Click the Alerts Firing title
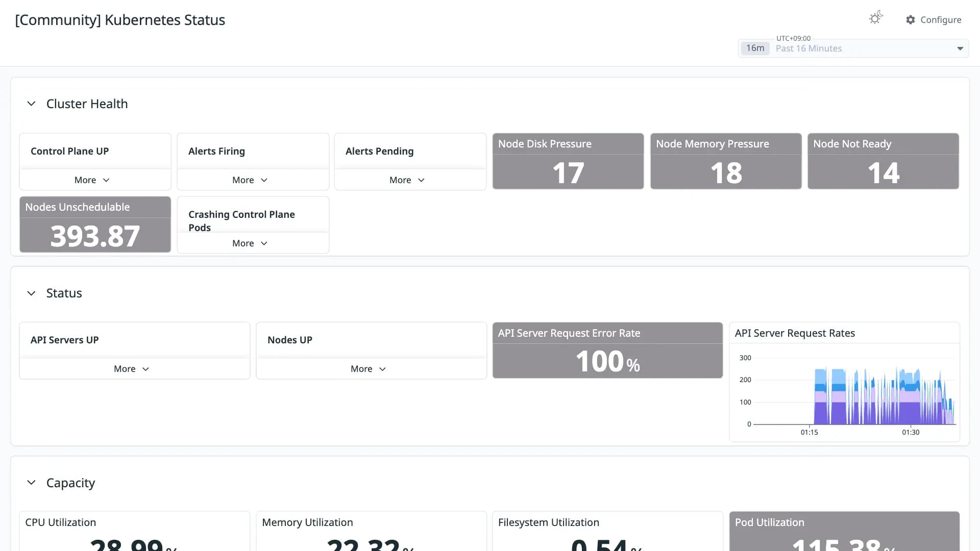Screen dimensions: 980x551 [x=216, y=151]
